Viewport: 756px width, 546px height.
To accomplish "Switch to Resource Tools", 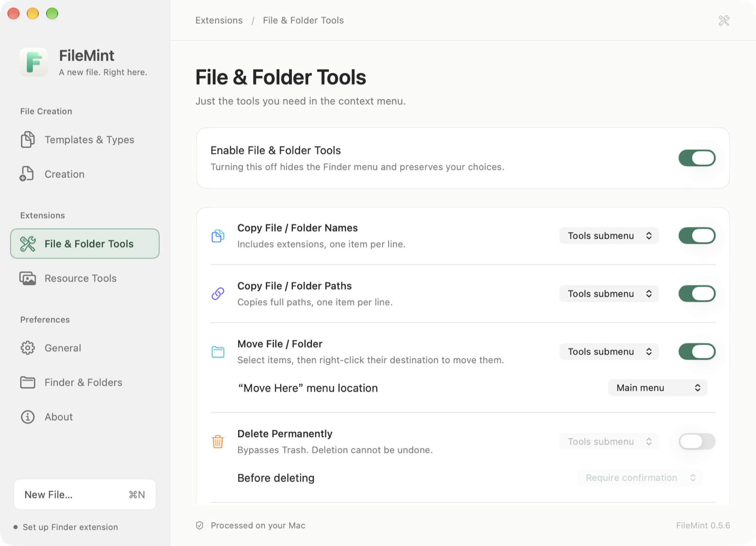I will (x=85, y=278).
